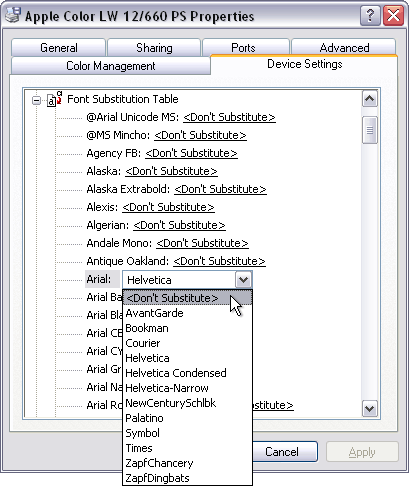Select ZapfDingbats option

tap(188, 478)
